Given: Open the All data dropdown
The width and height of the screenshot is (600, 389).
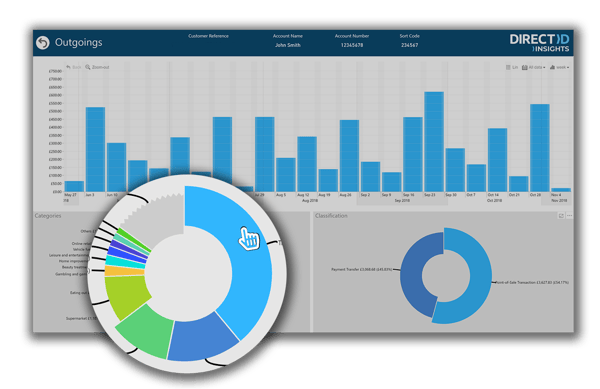Looking at the screenshot, I should coord(533,67).
